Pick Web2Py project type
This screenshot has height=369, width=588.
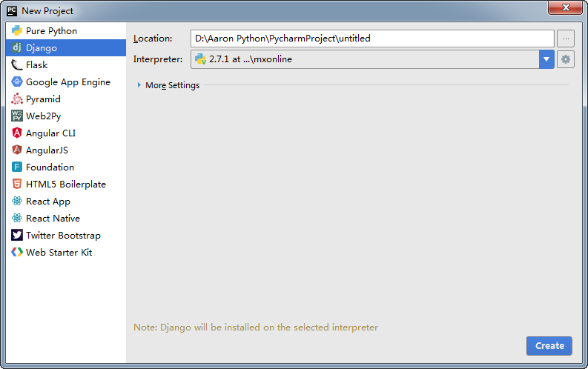coord(66,116)
